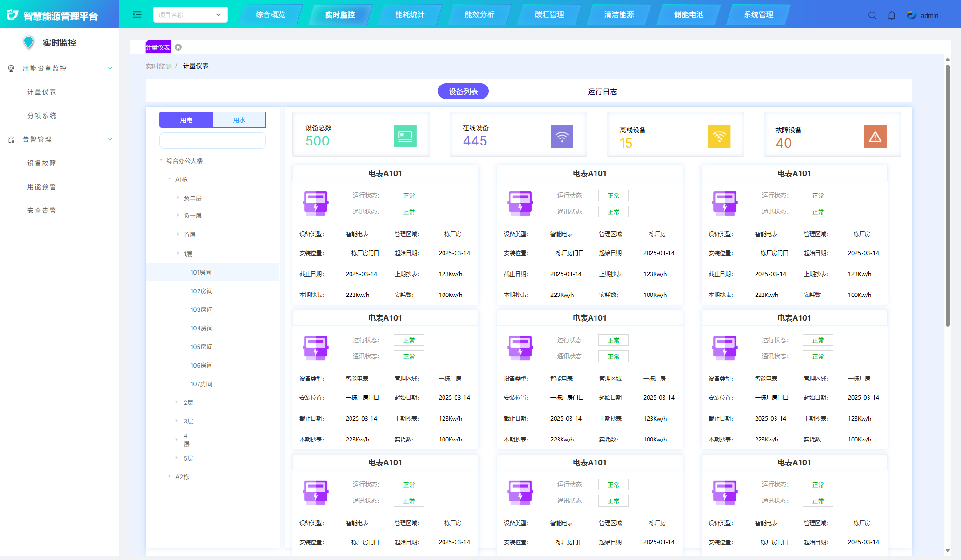Image resolution: width=961 pixels, height=560 pixels.
Task: Open 计量仪表 in the sidebar
Action: pos(42,92)
